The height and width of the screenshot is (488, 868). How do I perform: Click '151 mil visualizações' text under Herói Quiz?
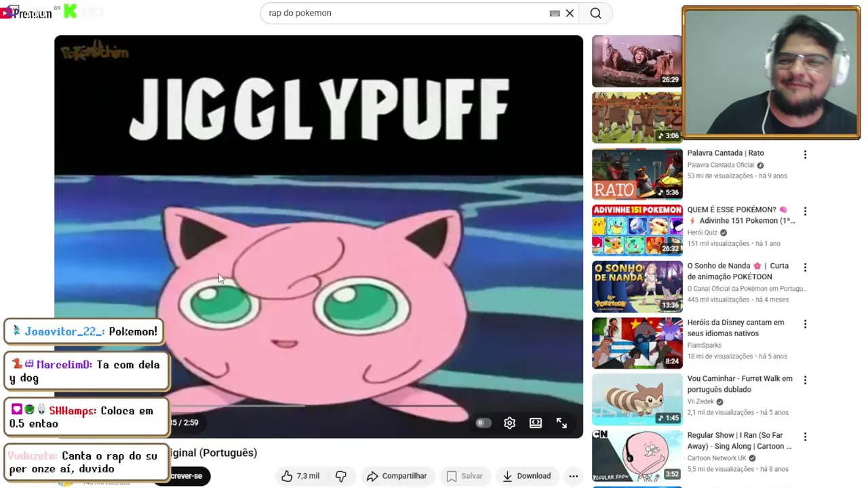pyautogui.click(x=720, y=243)
